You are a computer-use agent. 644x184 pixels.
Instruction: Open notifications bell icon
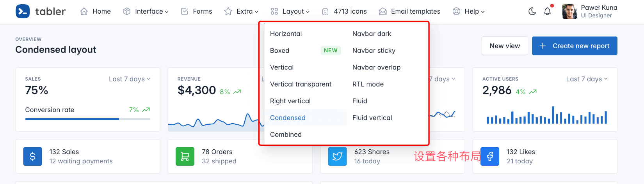(x=548, y=11)
